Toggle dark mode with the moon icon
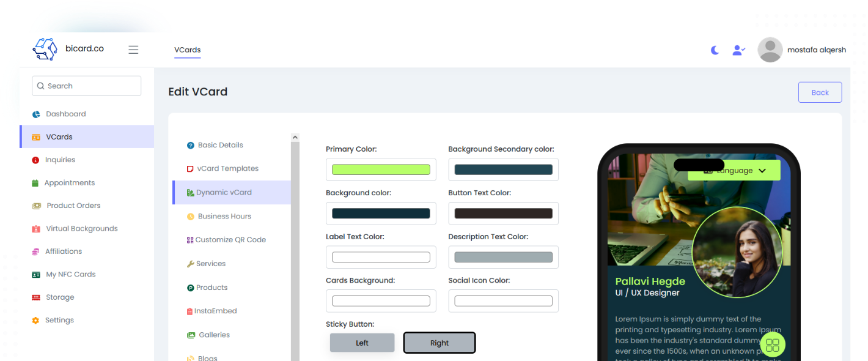Screen dimensions: 868x361 pyautogui.click(x=715, y=50)
